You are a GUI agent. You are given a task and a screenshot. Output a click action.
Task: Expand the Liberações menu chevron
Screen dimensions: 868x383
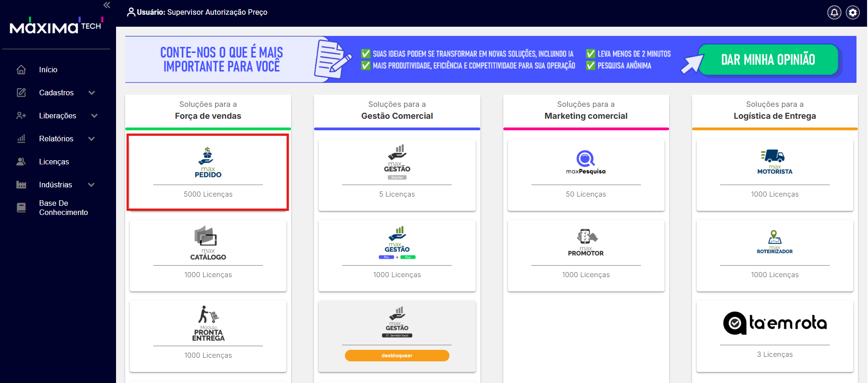tap(94, 116)
